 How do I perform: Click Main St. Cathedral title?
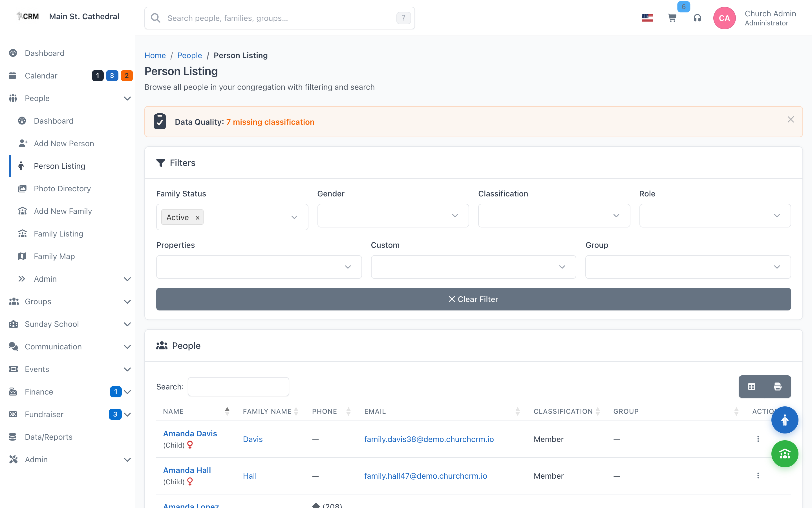point(84,16)
